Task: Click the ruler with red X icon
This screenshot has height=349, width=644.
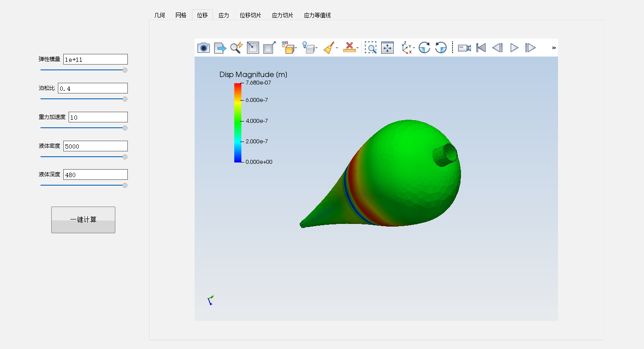Action: click(349, 48)
